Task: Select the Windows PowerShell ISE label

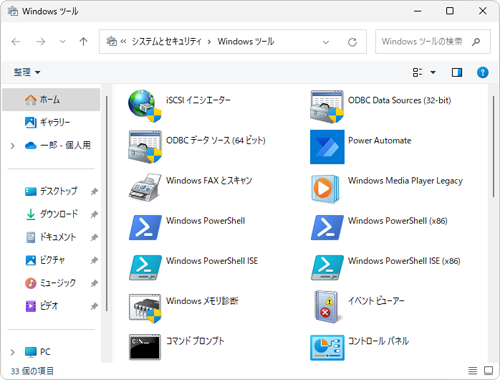Action: 212,261
